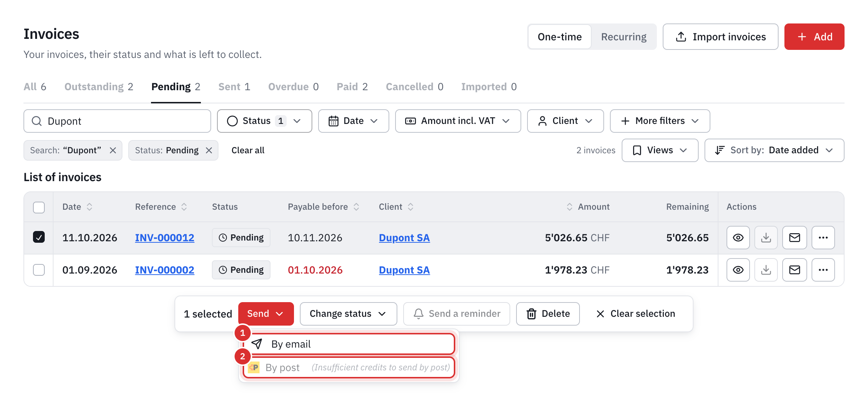Add a new invoice

814,37
